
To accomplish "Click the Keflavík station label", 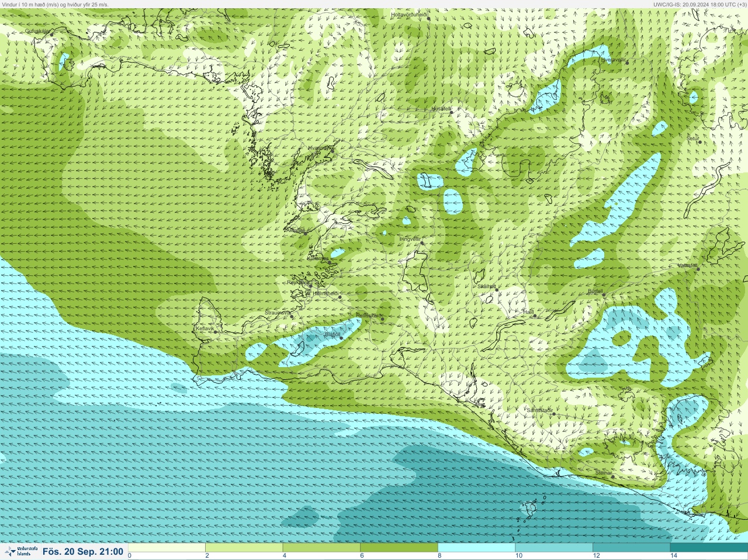I will pos(205,329).
